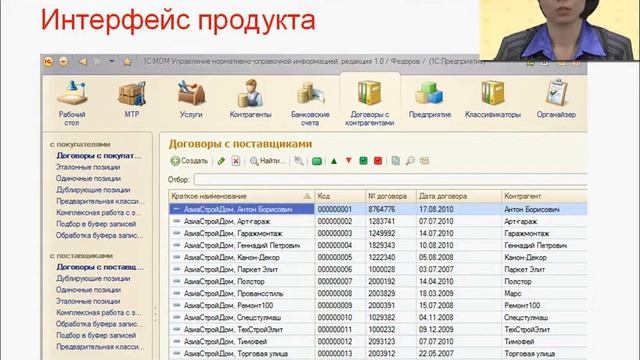The height and width of the screenshot is (360, 640).
Task: Open Эталонные позиции under с поставщиками
Action: pos(88,301)
